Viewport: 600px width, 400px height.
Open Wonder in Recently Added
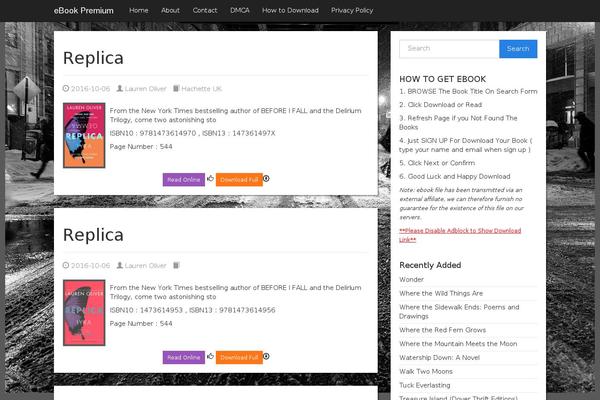pyautogui.click(x=411, y=279)
